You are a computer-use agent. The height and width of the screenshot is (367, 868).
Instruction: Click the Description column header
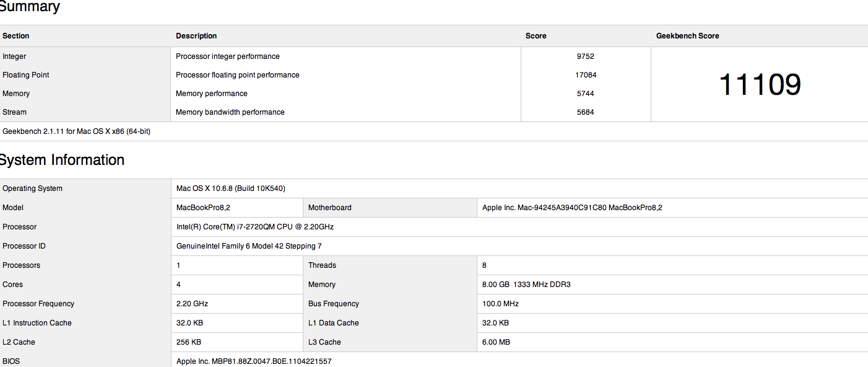196,36
